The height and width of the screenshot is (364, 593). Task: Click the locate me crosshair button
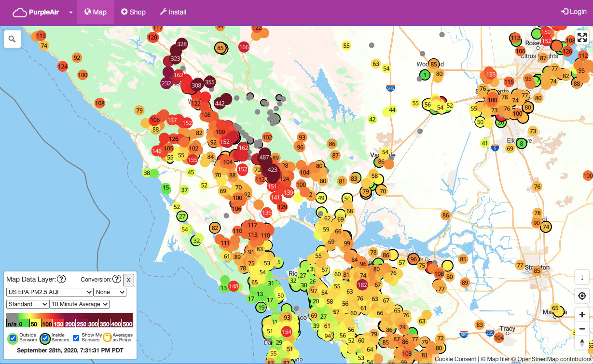pos(582,296)
